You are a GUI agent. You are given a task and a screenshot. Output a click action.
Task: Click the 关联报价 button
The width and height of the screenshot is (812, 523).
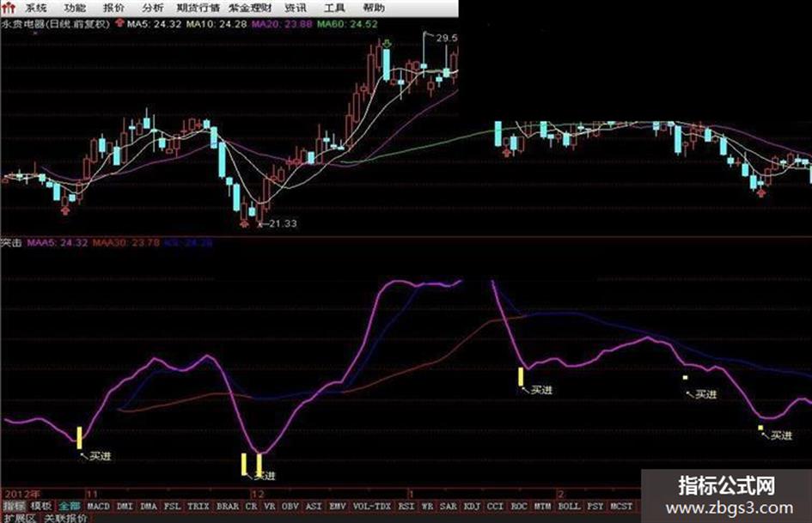point(64,518)
